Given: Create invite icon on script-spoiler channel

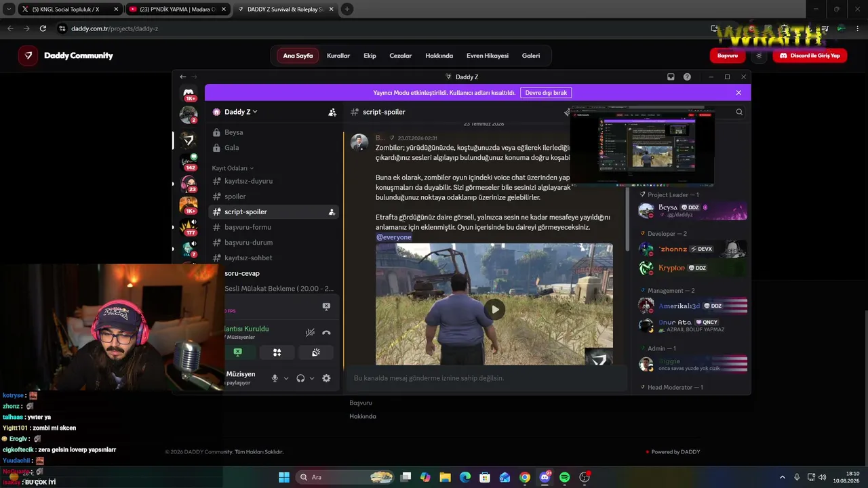Looking at the screenshot, I should [332, 212].
